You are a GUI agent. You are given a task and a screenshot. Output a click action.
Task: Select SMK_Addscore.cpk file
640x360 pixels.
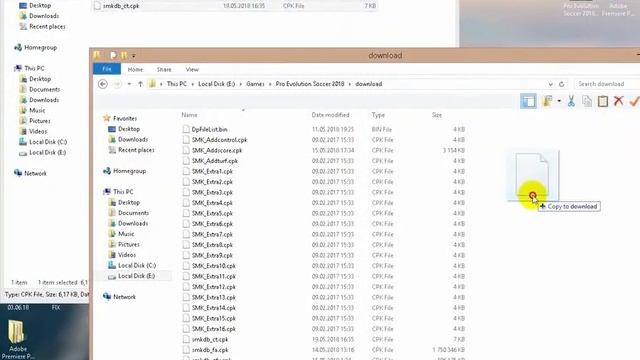pyautogui.click(x=217, y=151)
